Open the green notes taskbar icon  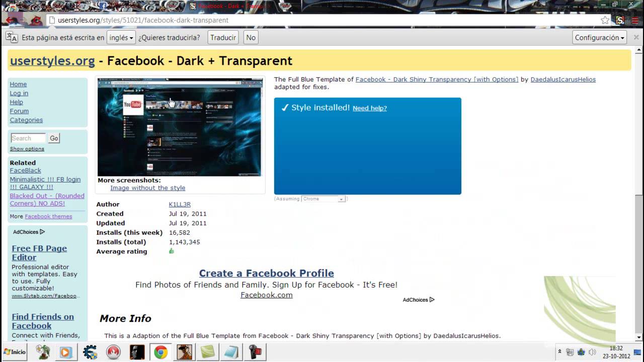pos(208,352)
